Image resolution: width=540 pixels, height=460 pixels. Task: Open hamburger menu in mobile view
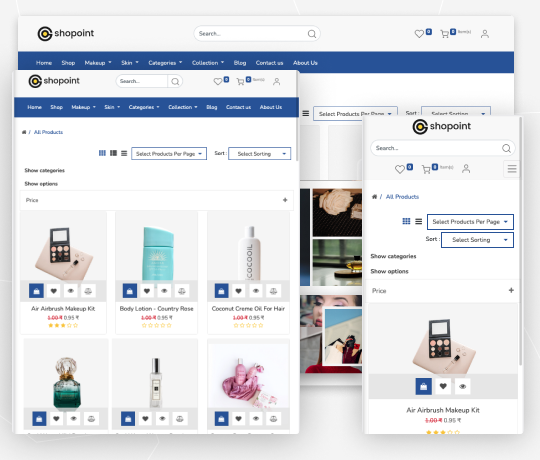512,169
